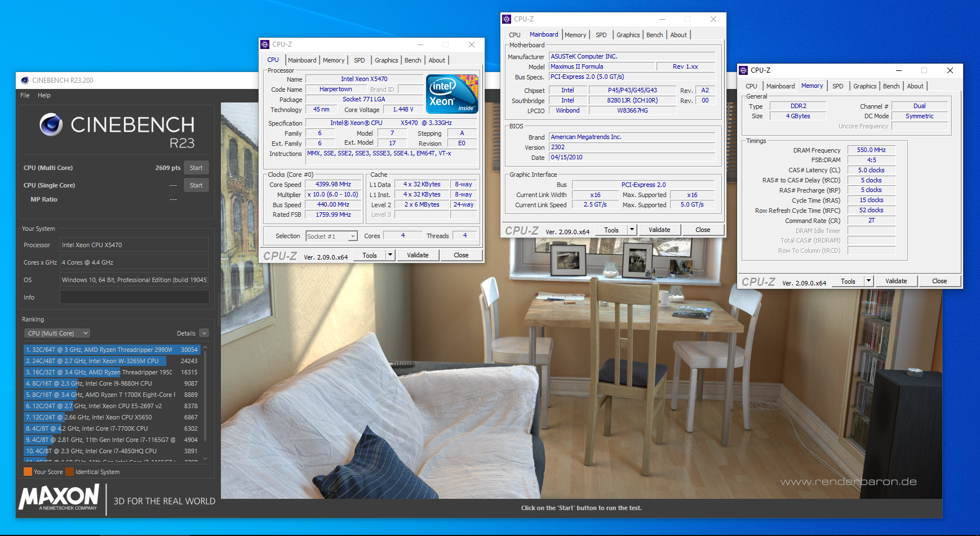Screen dimensions: 980x536
Task: Start the CPU (Single Core) test
Action: tap(196, 185)
